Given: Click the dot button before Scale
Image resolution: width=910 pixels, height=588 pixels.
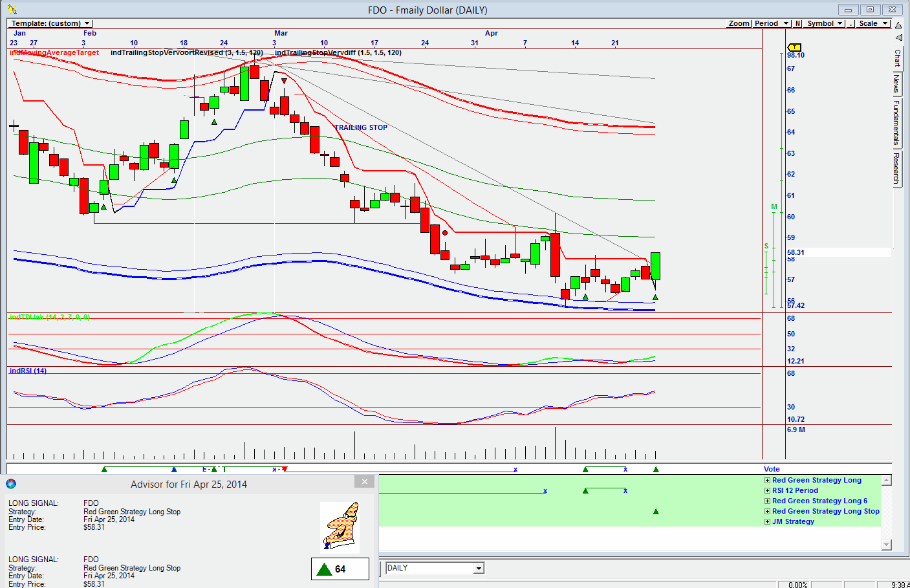Looking at the screenshot, I should pos(851,23).
